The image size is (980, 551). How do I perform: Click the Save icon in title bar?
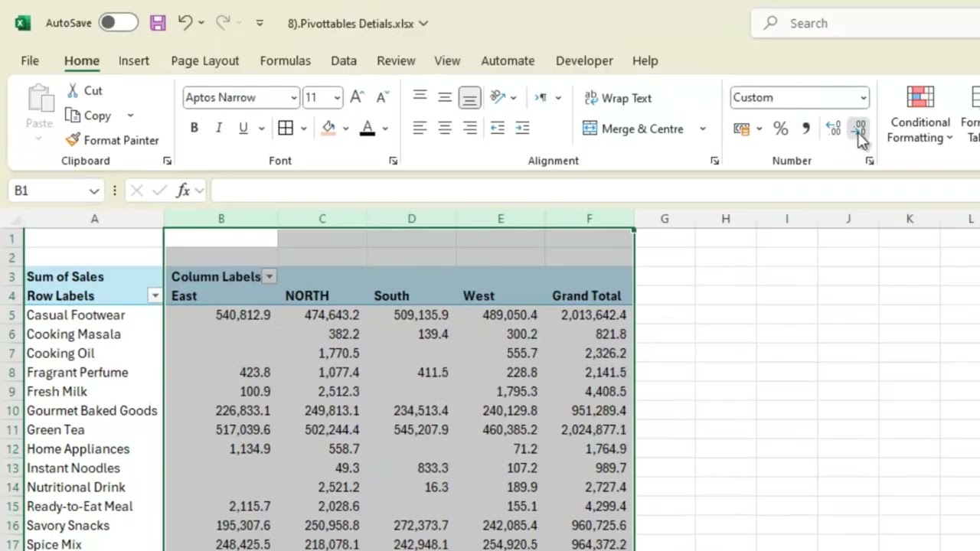(158, 23)
